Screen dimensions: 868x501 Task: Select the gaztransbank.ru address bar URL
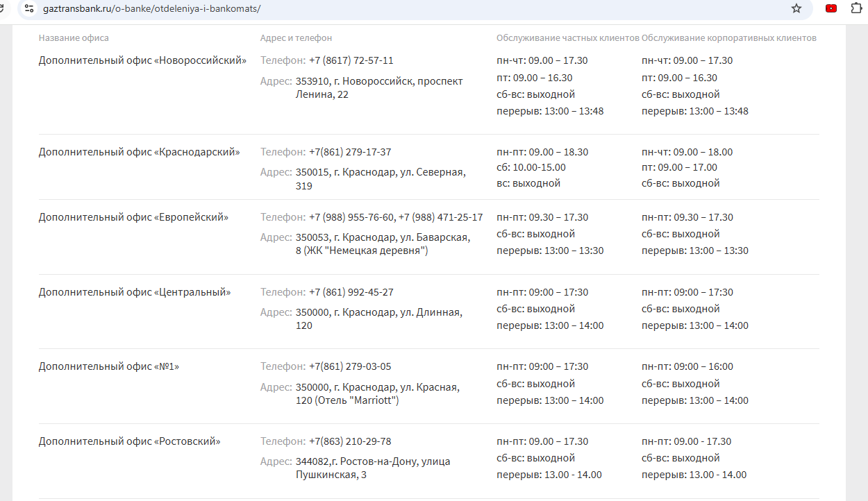coord(151,9)
